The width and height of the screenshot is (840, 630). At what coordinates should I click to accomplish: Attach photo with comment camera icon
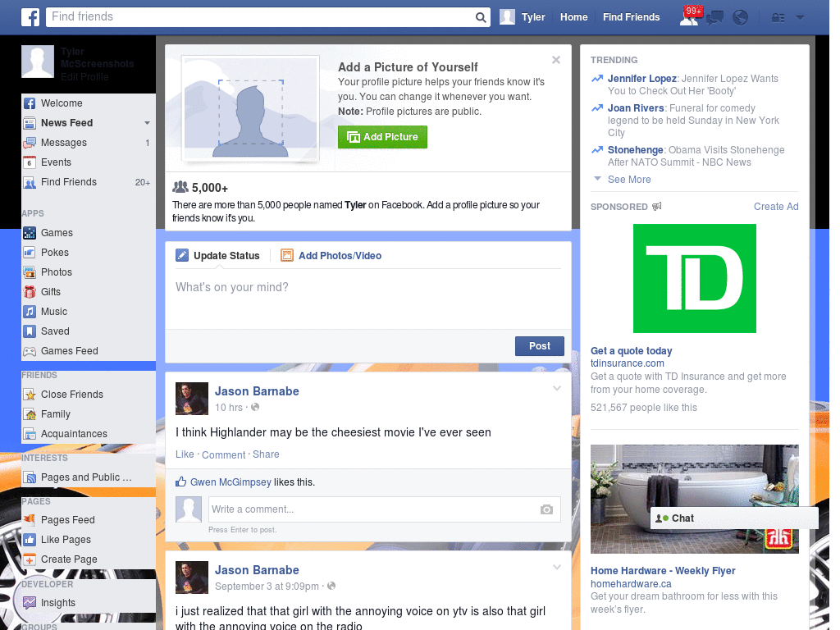(x=546, y=509)
